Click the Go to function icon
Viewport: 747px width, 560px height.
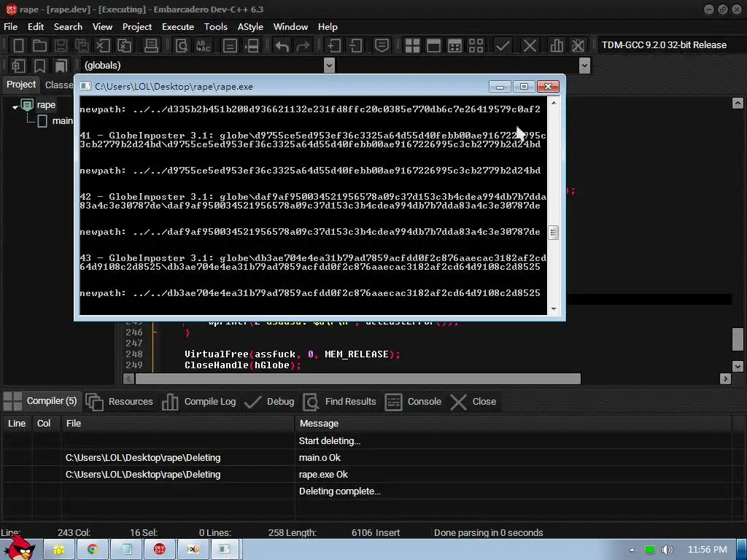[x=230, y=46]
